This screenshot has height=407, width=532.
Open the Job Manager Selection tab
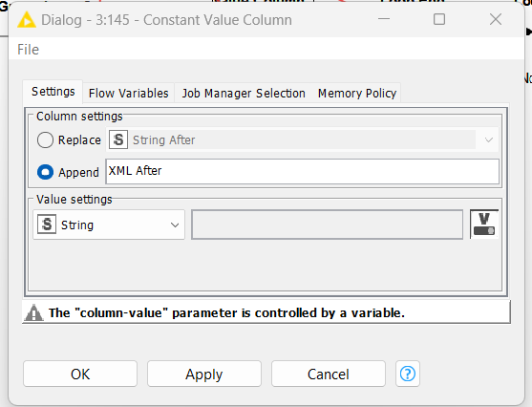click(x=244, y=93)
